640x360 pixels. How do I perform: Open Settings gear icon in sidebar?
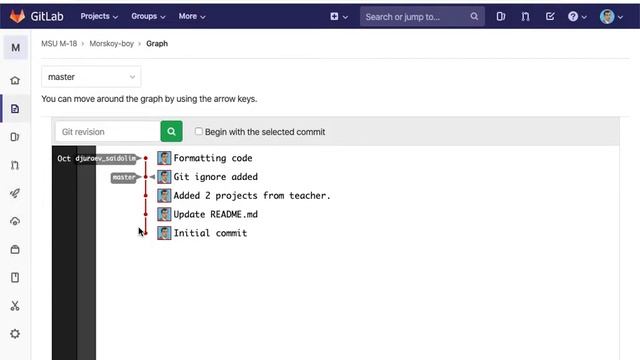[x=15, y=334]
